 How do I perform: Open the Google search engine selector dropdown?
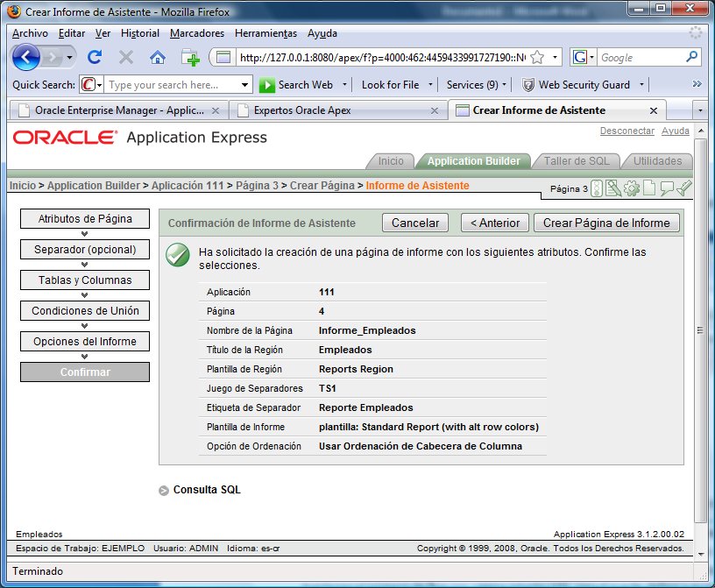click(x=591, y=58)
